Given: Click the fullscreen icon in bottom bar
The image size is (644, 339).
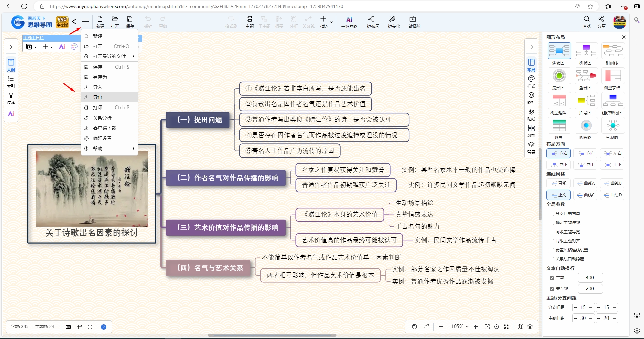Looking at the screenshot, I should pos(506,327).
